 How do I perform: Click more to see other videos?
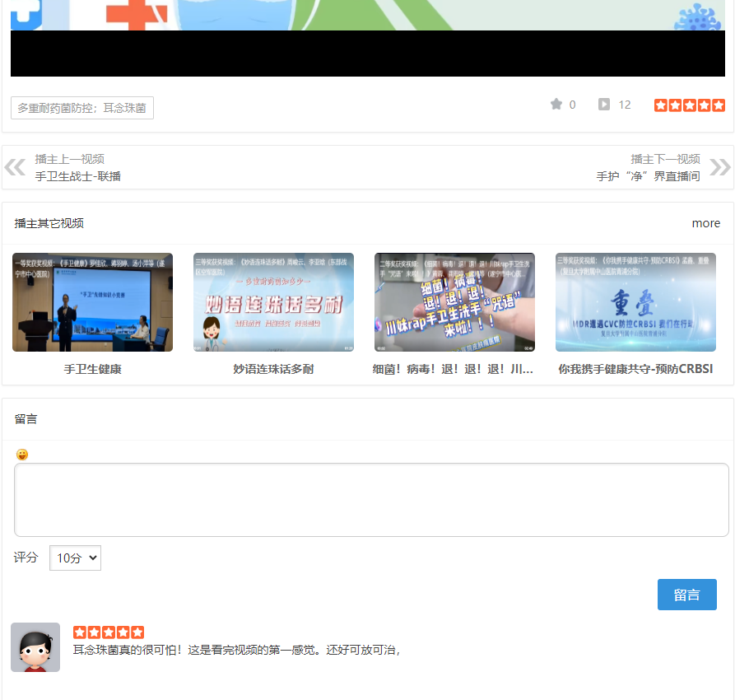pyautogui.click(x=705, y=223)
